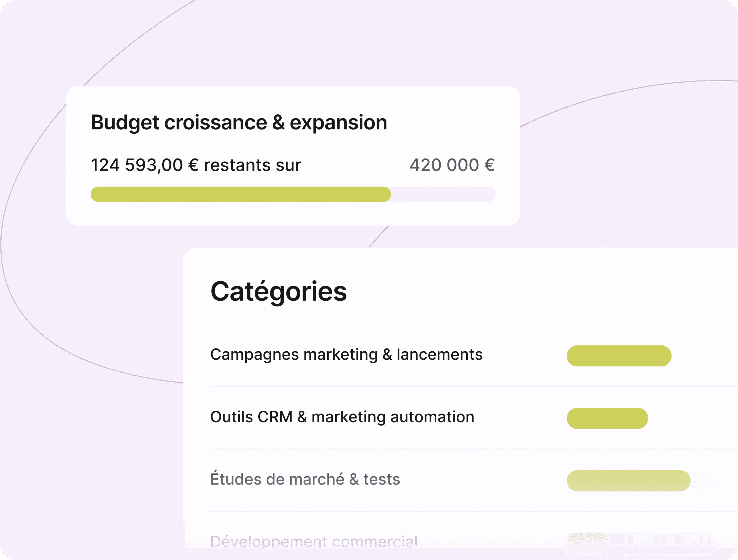
Task: Click the main budget progress bar
Action: (293, 194)
